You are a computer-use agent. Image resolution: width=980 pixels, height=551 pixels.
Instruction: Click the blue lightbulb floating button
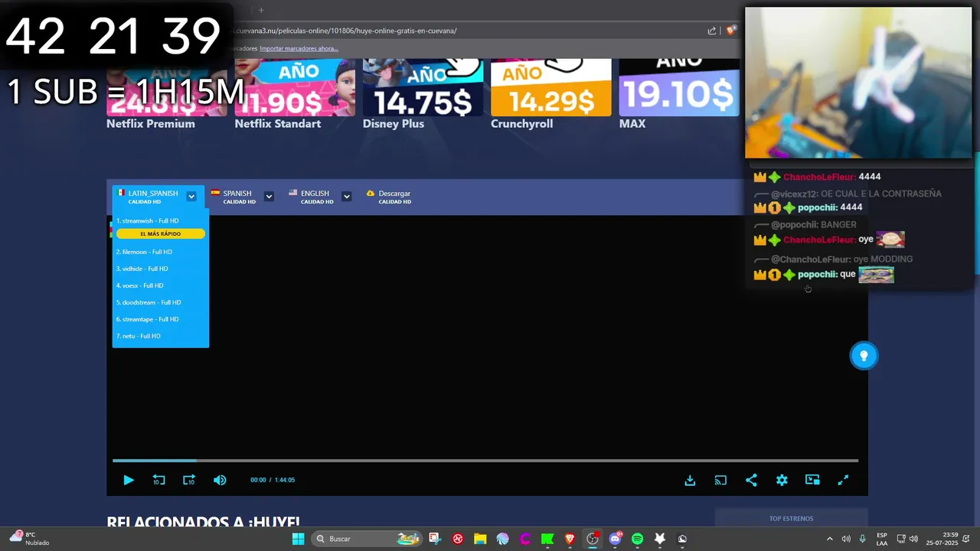click(864, 355)
